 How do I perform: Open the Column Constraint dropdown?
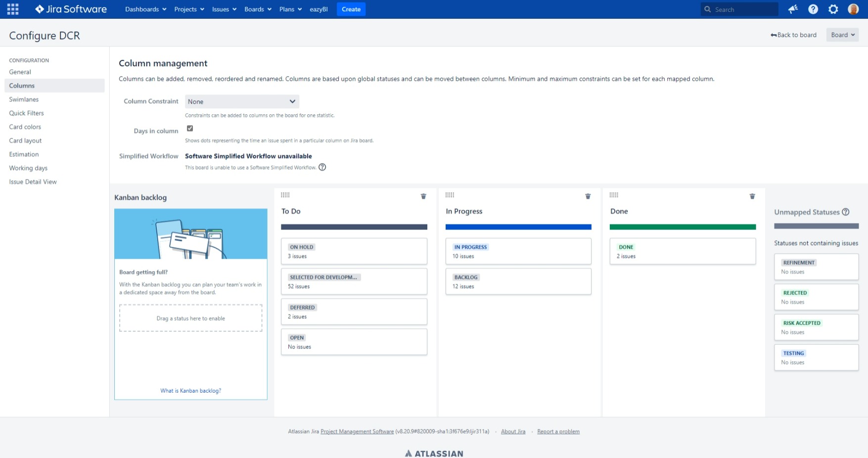(x=242, y=101)
